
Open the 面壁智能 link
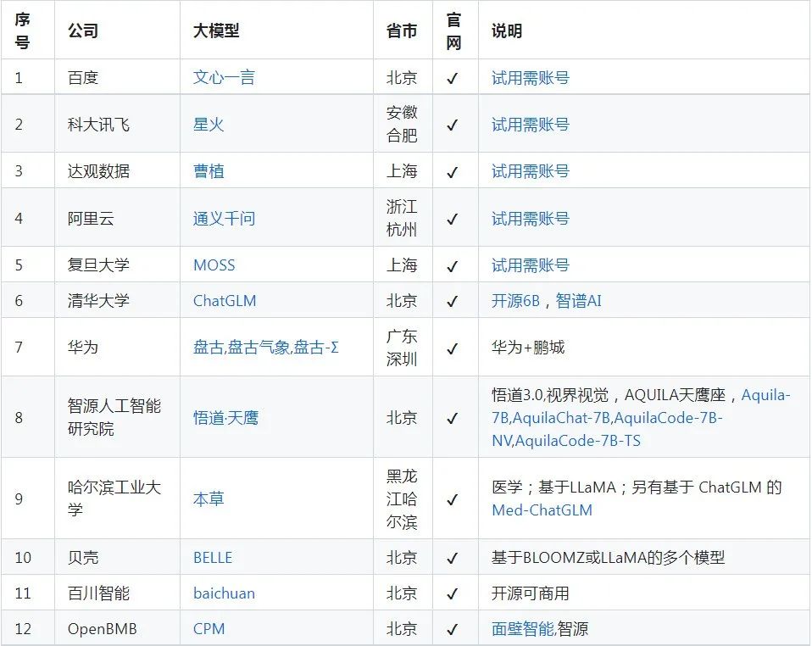(522, 629)
